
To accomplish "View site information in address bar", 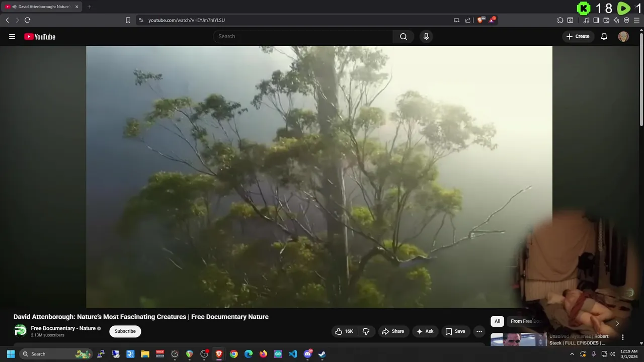I will (x=141, y=20).
